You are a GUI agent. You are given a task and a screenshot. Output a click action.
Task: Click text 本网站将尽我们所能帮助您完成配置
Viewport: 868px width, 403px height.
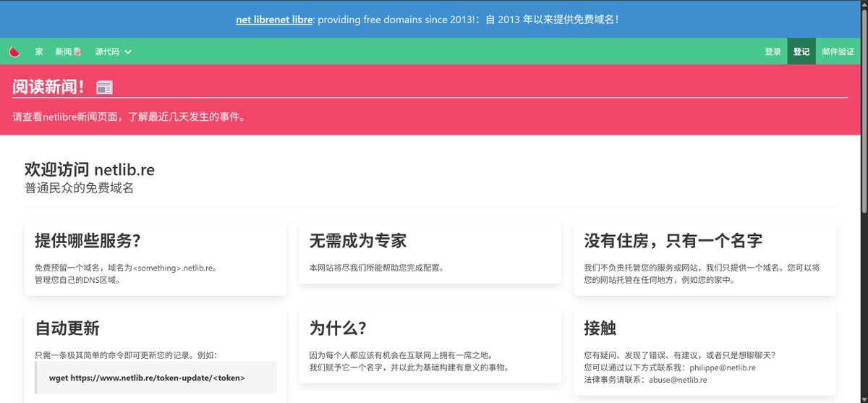coord(376,268)
